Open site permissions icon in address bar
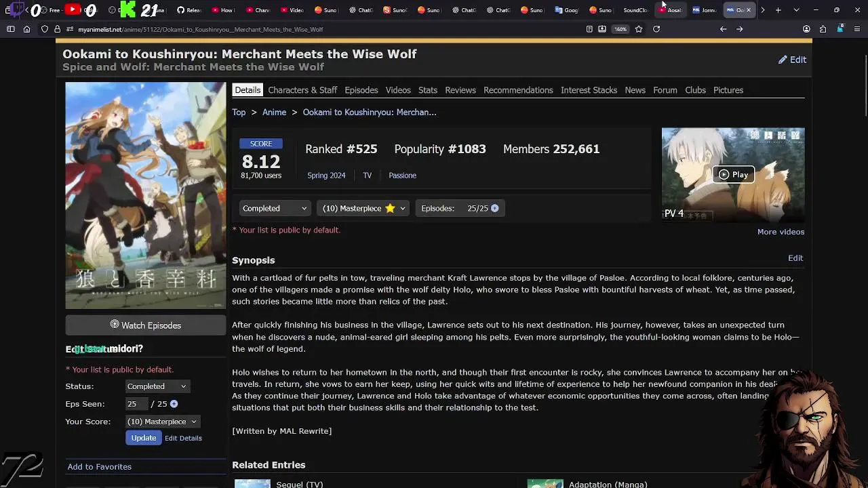Viewport: 868px width, 488px height. tap(70, 29)
